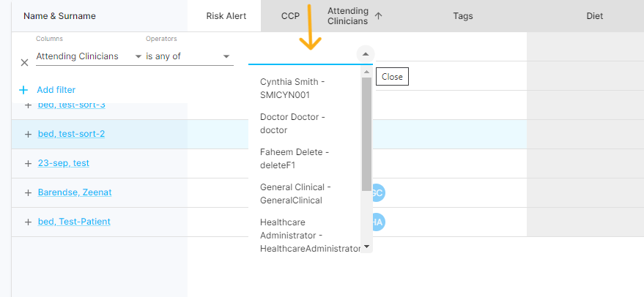Screen dimensions: 644x297
Task: Open patient link bed, test-sort-2
Action: click(x=71, y=134)
